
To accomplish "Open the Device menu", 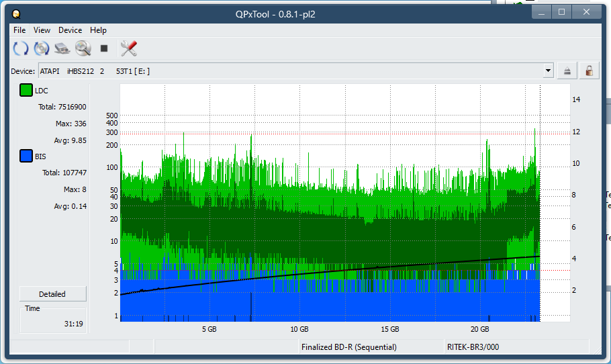I will [70, 30].
